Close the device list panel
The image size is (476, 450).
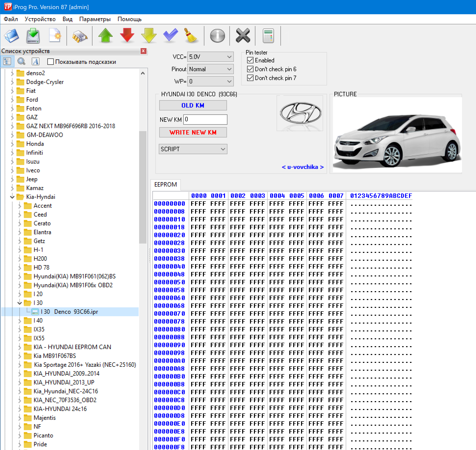[144, 51]
